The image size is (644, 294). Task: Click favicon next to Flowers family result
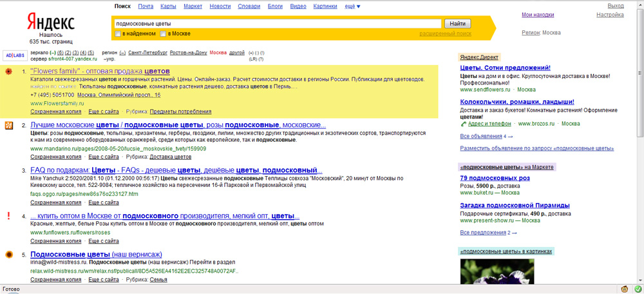pos(8,72)
